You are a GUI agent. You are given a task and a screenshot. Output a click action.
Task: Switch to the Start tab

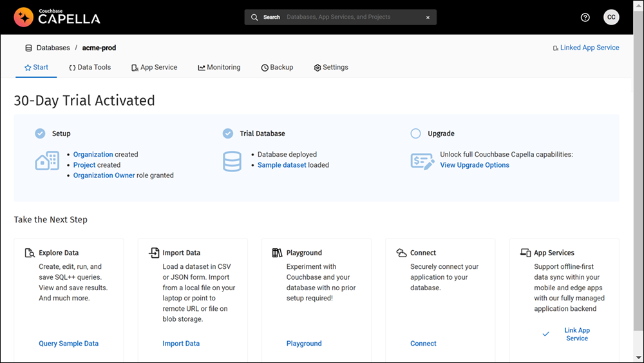coord(36,68)
